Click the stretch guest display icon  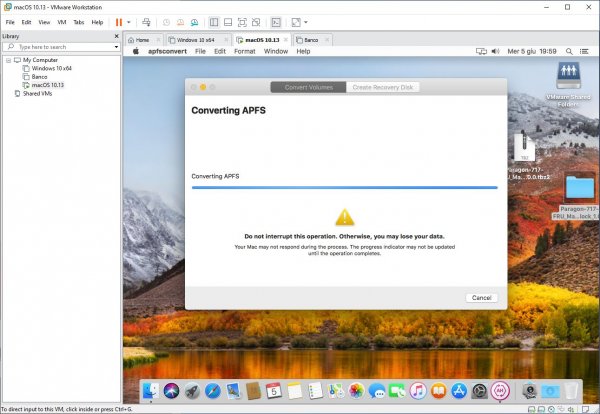click(x=296, y=22)
